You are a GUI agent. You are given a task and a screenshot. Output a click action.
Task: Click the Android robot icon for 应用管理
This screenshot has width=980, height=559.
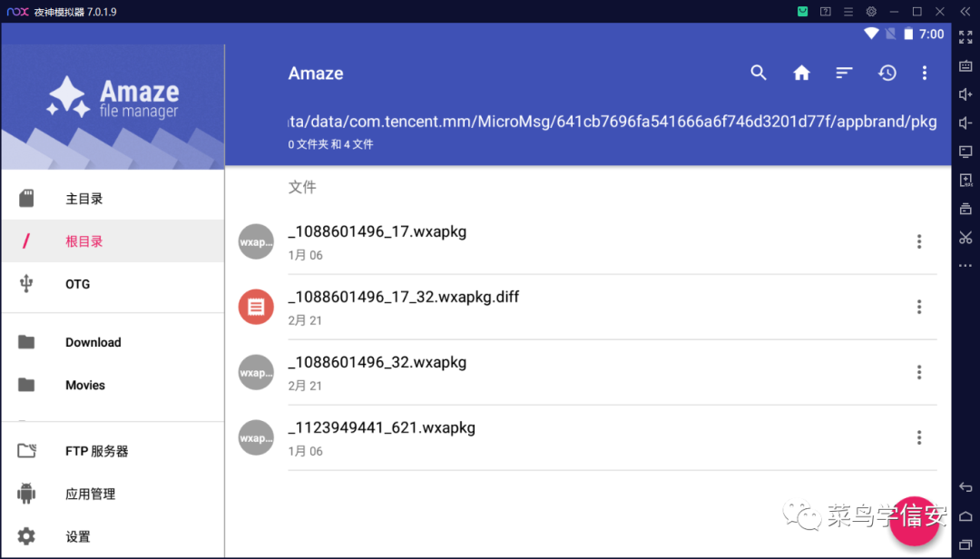(x=26, y=494)
